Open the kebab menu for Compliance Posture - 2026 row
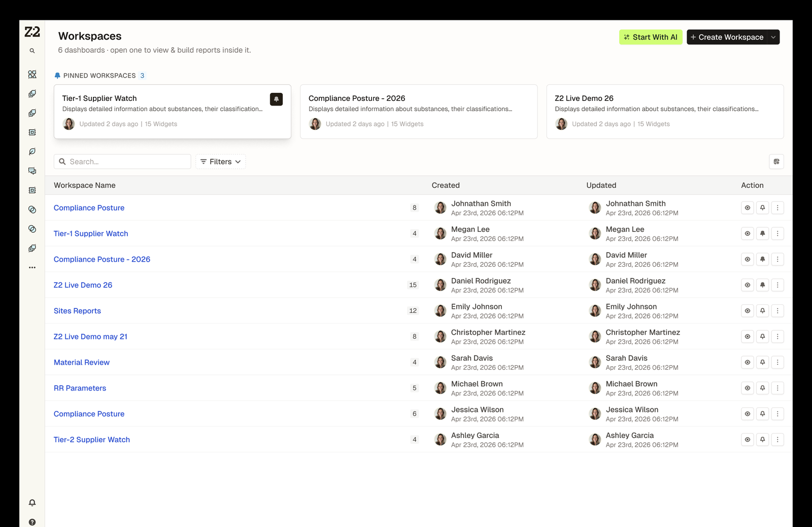Viewport: 812px width, 527px height. [x=777, y=259]
